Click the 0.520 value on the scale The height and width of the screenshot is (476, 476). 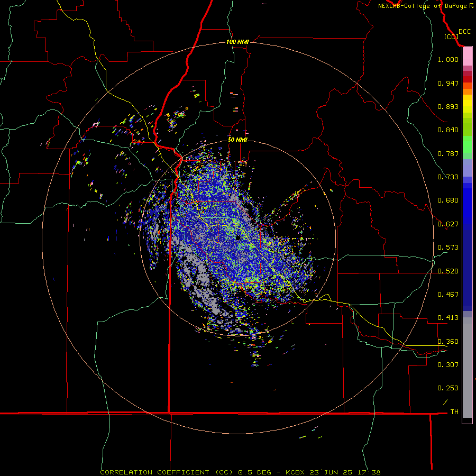tap(448, 271)
